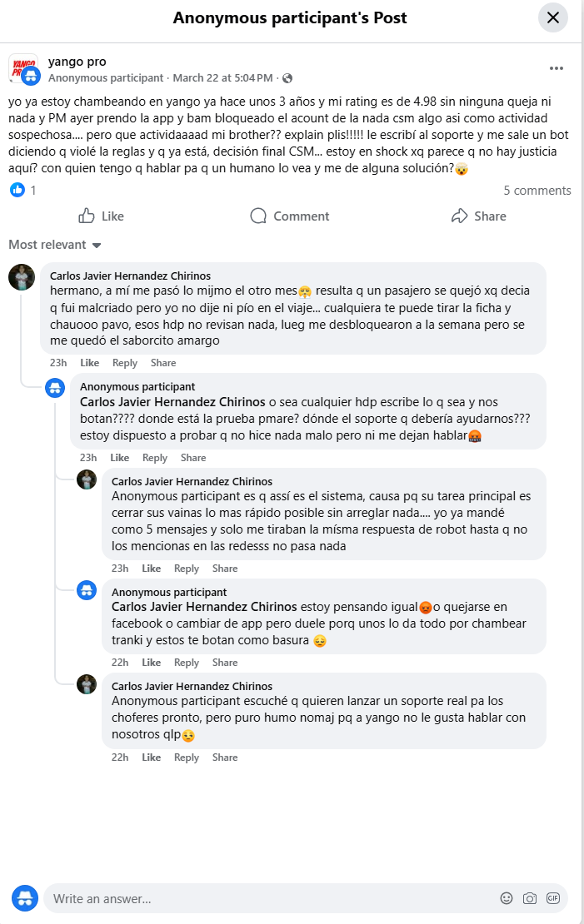Image resolution: width=584 pixels, height=924 pixels.
Task: Click Carlos Javier's top comment avatar
Action: [22, 277]
